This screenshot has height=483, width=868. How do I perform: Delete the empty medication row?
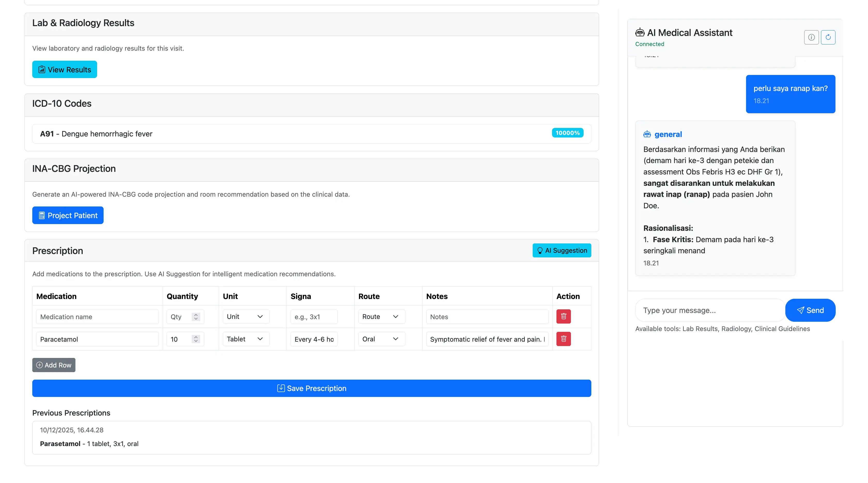point(563,317)
